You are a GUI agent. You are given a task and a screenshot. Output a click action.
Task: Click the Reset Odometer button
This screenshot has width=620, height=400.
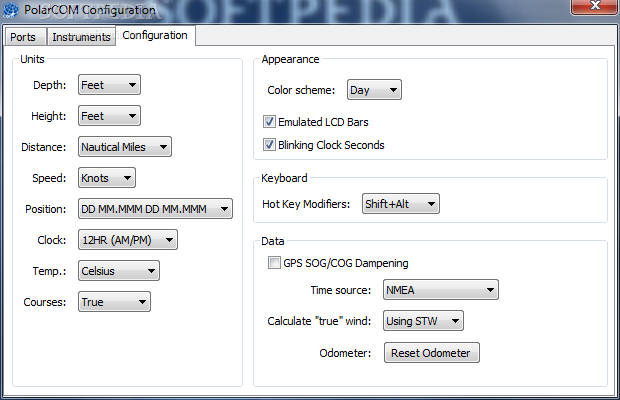pyautogui.click(x=431, y=353)
